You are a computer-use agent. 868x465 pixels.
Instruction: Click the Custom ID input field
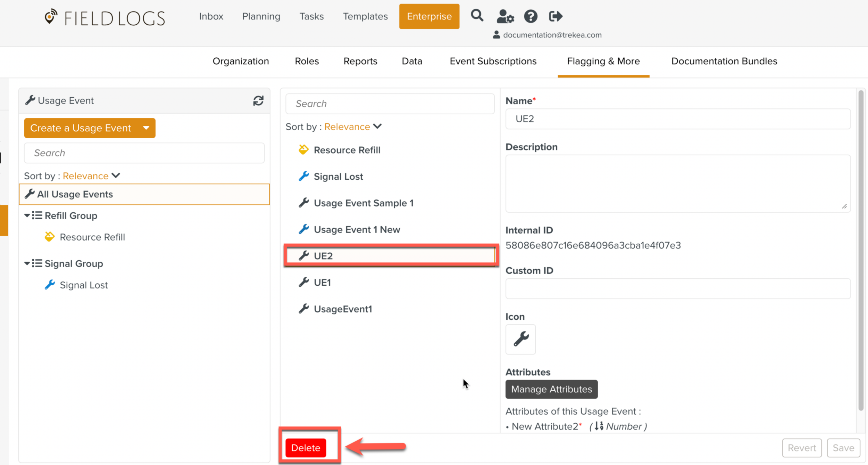[x=677, y=288]
